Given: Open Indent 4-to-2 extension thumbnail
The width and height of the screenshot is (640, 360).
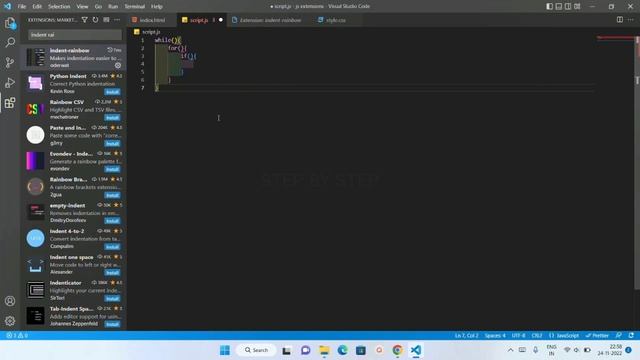Looking at the screenshot, I should point(36,238).
